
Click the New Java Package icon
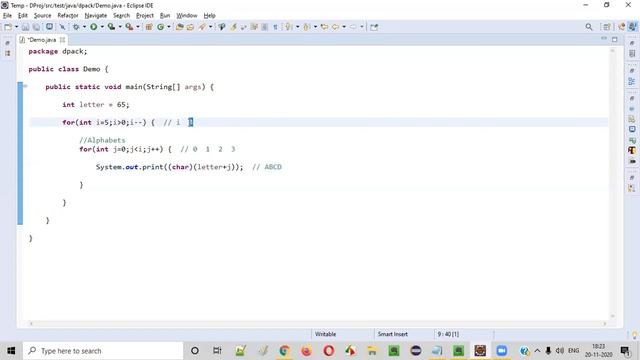point(149,27)
